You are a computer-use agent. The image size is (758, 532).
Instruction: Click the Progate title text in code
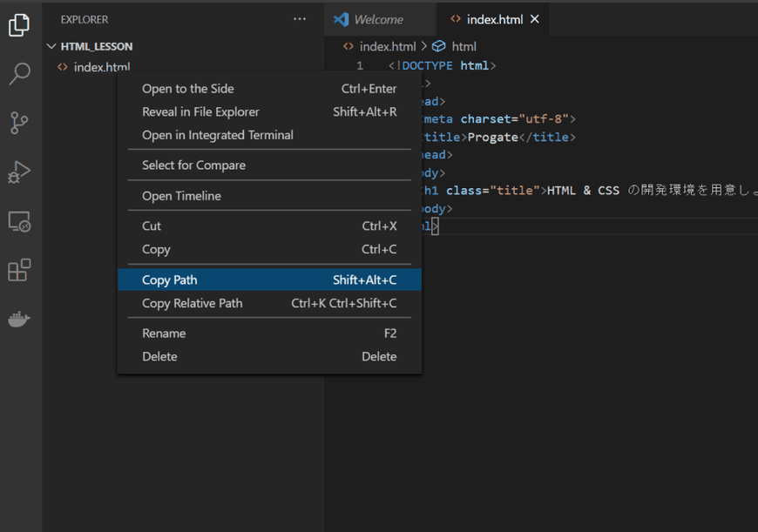coord(492,138)
